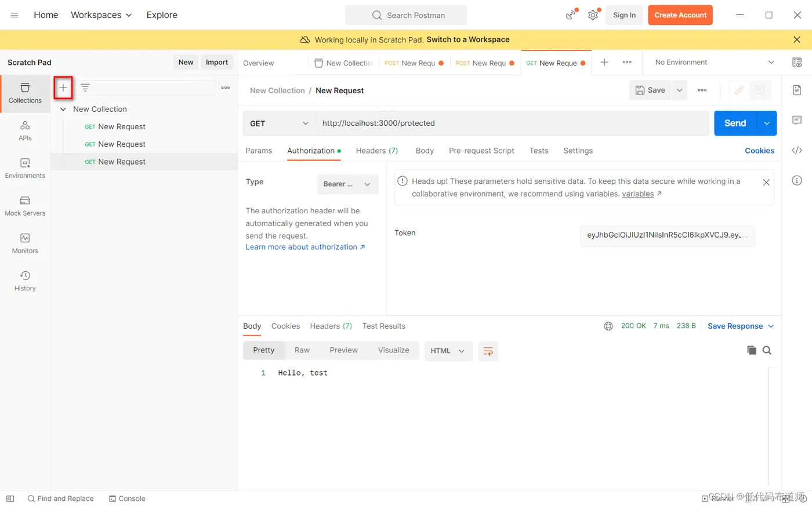
Task: Open Find and Replace in status bar
Action: click(x=60, y=498)
